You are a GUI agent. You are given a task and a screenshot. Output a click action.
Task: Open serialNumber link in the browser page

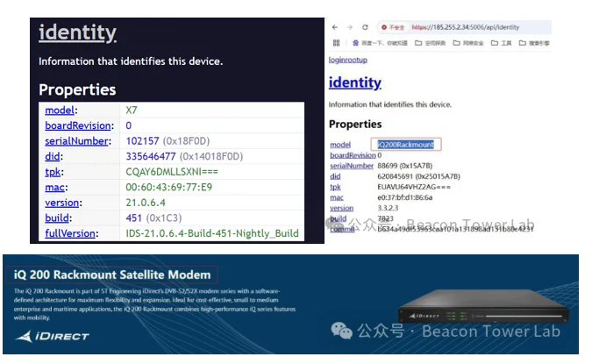click(x=352, y=166)
